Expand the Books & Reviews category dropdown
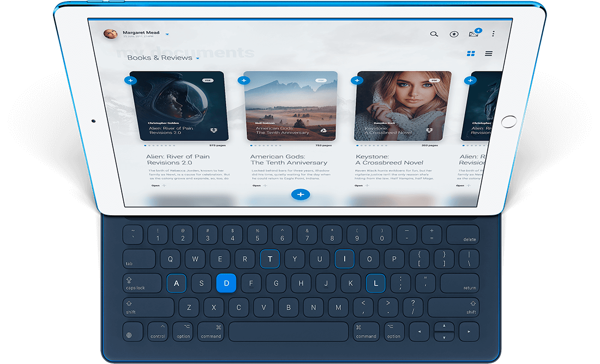This screenshot has height=364, width=600. [197, 58]
